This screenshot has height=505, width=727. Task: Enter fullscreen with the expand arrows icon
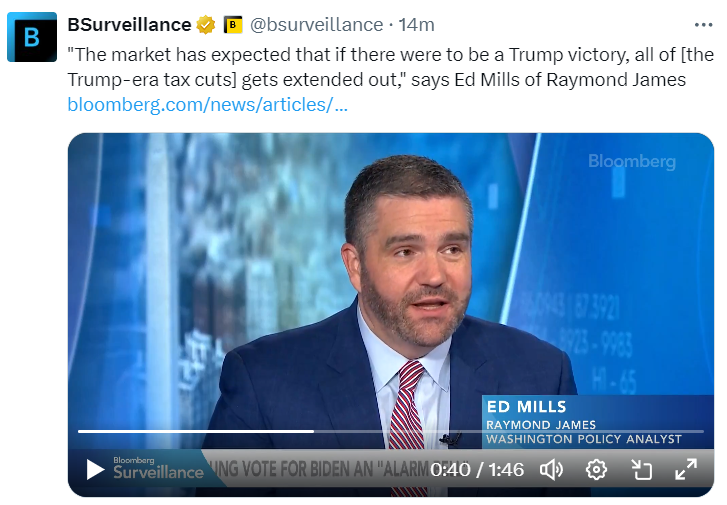point(686,469)
